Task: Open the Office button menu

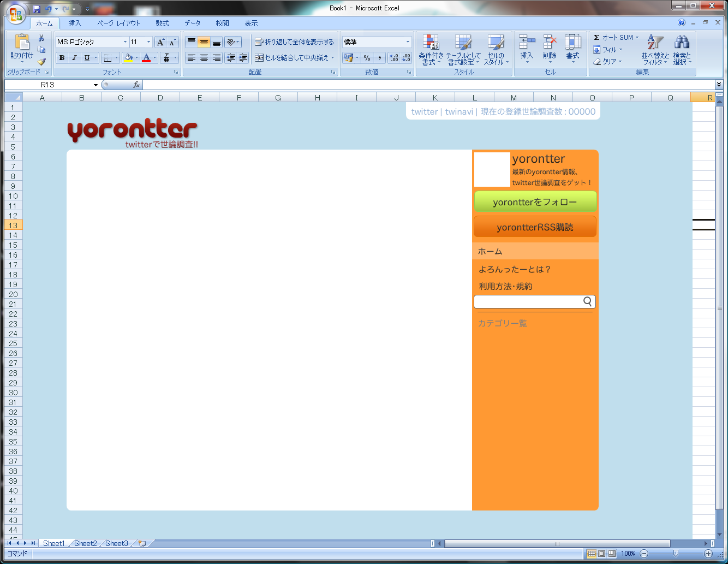Action: pyautogui.click(x=16, y=14)
